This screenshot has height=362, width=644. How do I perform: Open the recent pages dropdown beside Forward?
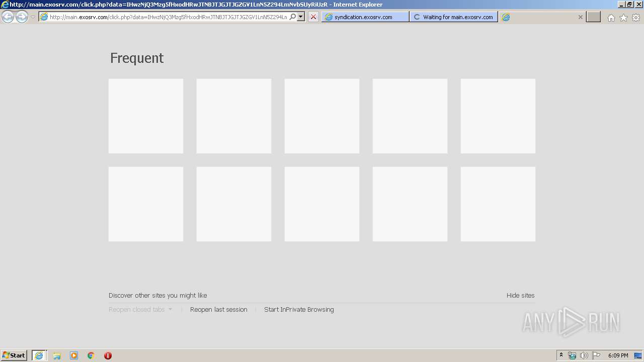pyautogui.click(x=33, y=17)
